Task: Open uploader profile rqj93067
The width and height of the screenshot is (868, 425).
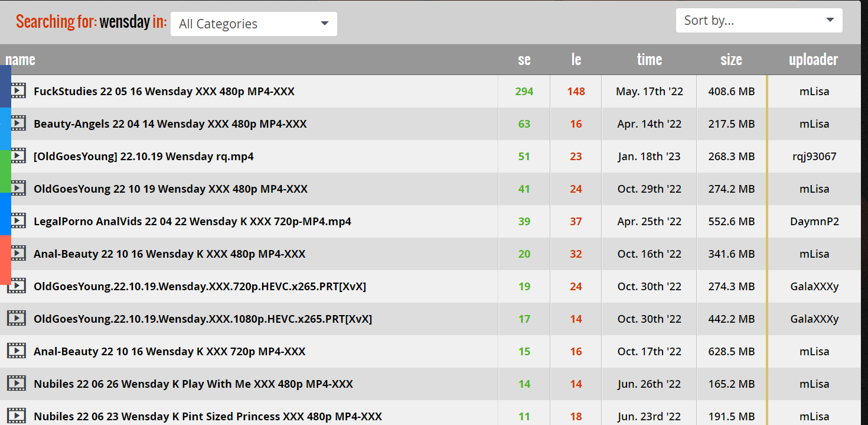Action: tap(814, 157)
